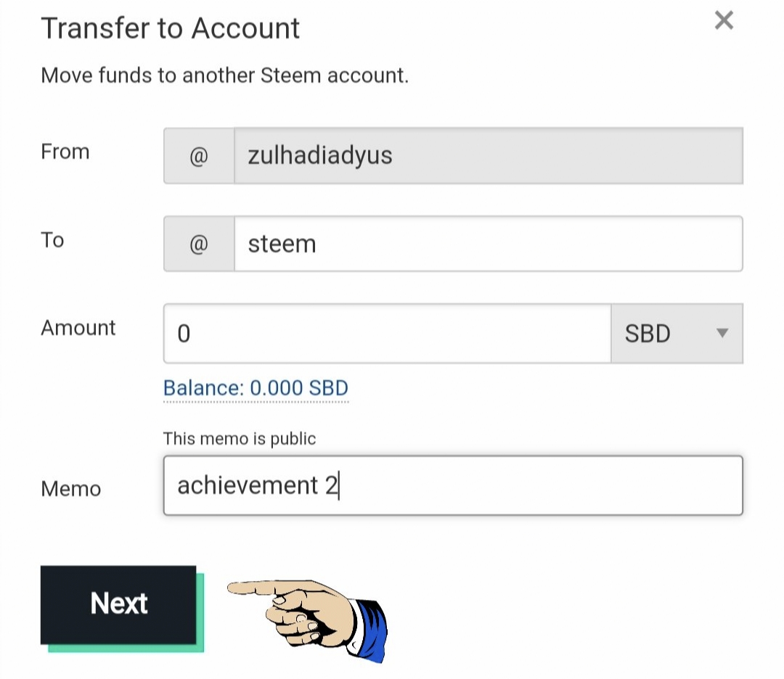Viewport: 784px width, 679px height.
Task: Click the 'This memo is public' notice
Action: tap(240, 438)
